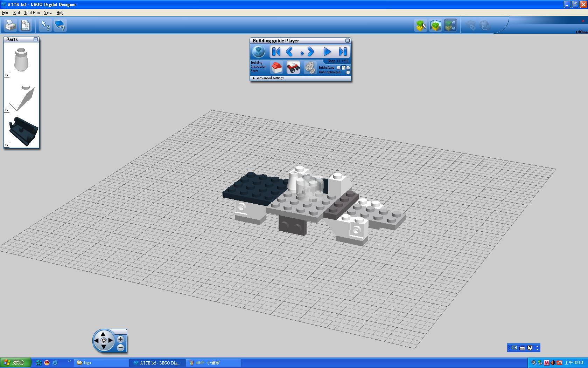Jump to last building step
Image resolution: width=588 pixels, height=368 pixels.
pos(343,52)
